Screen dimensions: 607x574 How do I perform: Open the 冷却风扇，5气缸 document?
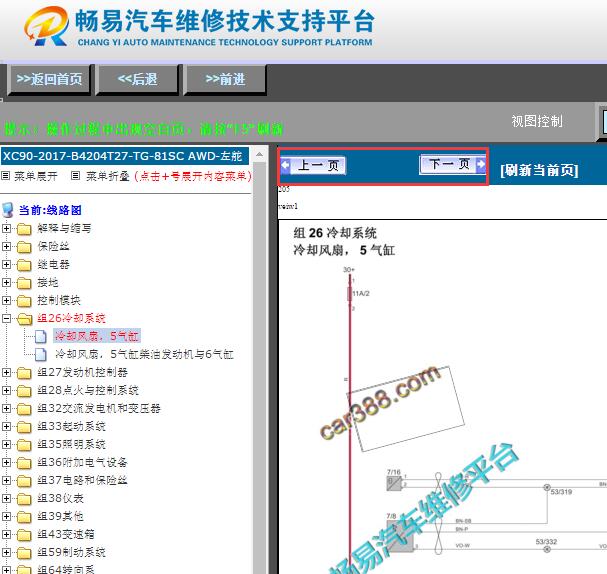[x=97, y=336]
